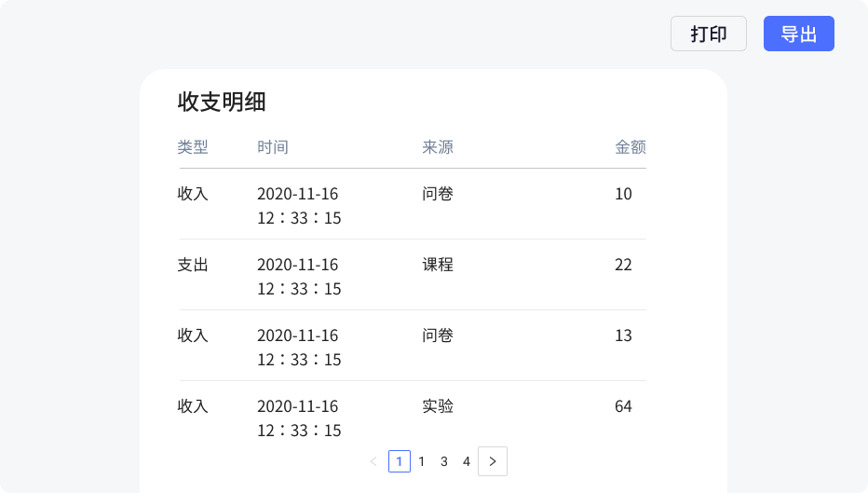The height and width of the screenshot is (493, 868).
Task: Click the 收支明细 heading
Action: pyautogui.click(x=222, y=102)
